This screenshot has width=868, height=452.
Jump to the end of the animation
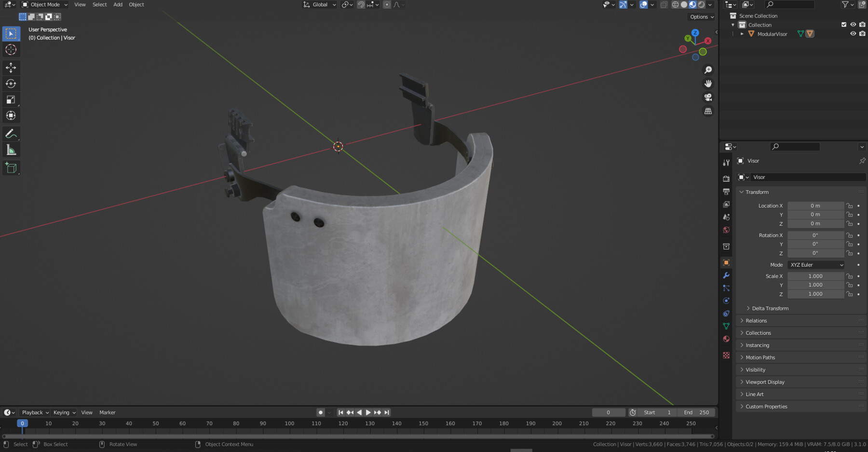386,412
